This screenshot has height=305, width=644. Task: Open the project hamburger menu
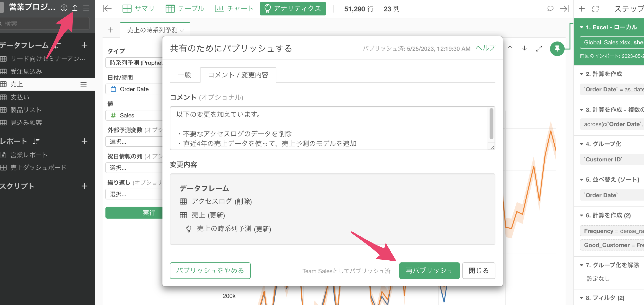[x=86, y=8]
